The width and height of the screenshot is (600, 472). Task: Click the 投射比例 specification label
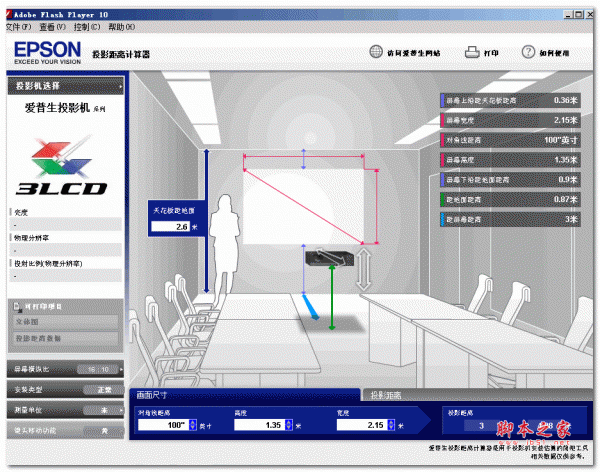coord(48,263)
